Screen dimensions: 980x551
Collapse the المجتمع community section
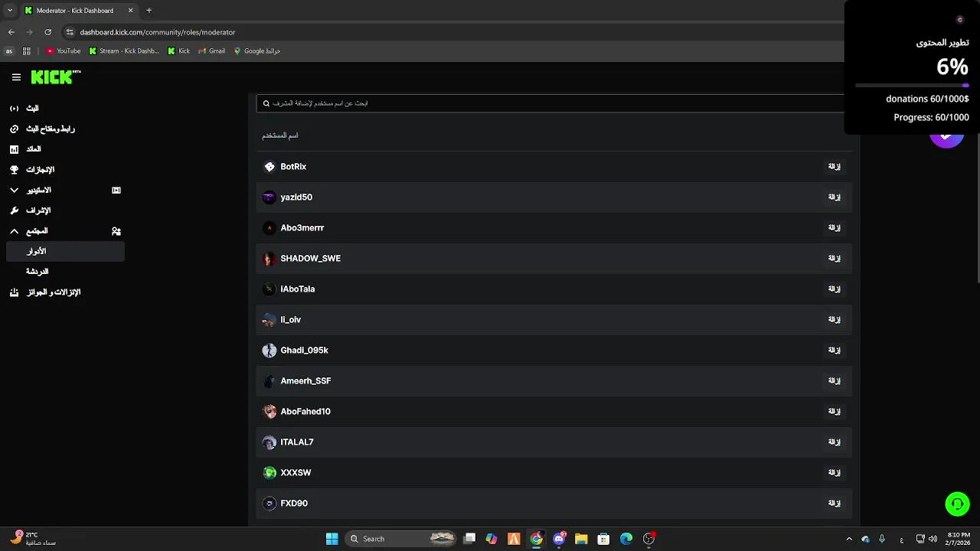(x=14, y=231)
